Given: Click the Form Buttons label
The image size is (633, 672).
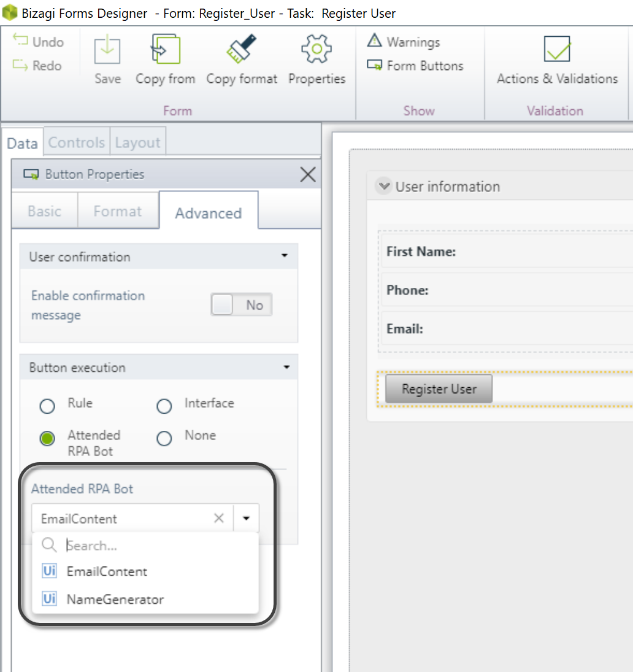Looking at the screenshot, I should tap(425, 66).
